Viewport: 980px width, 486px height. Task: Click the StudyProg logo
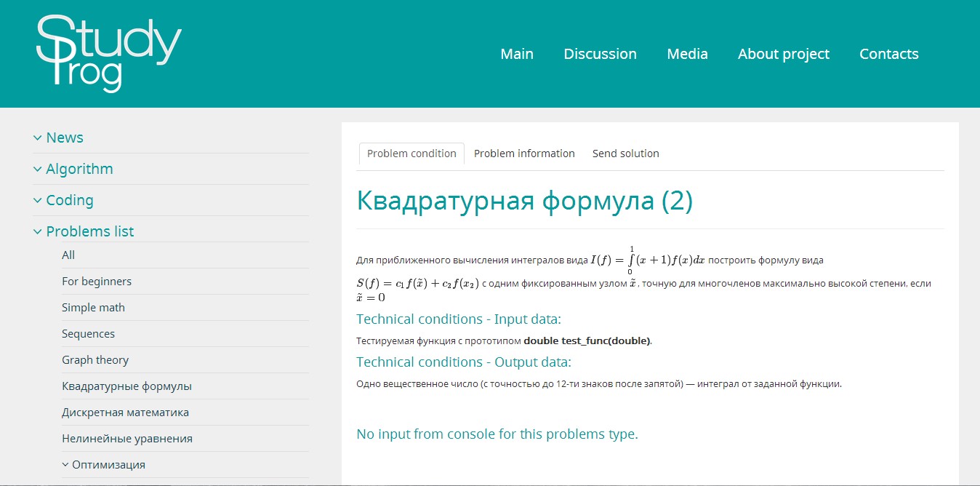108,54
